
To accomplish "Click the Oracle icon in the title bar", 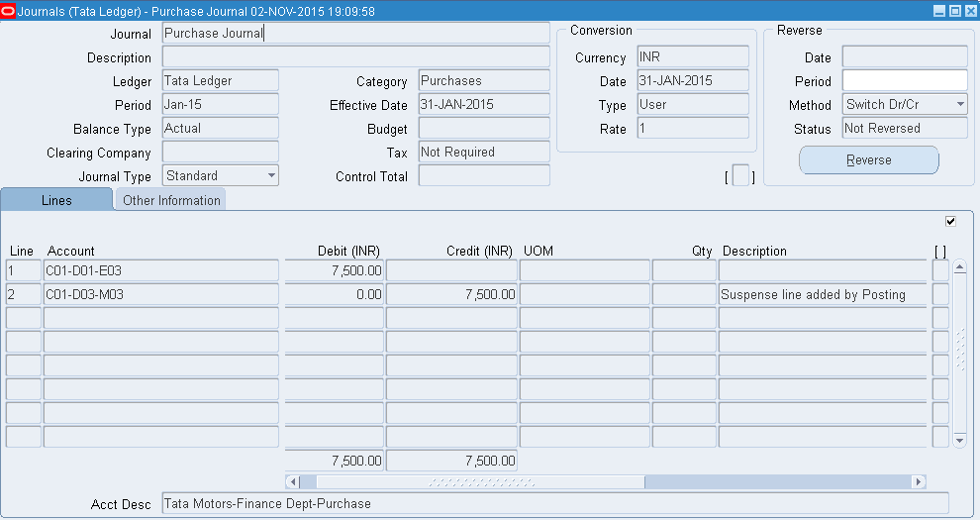I will [8, 10].
